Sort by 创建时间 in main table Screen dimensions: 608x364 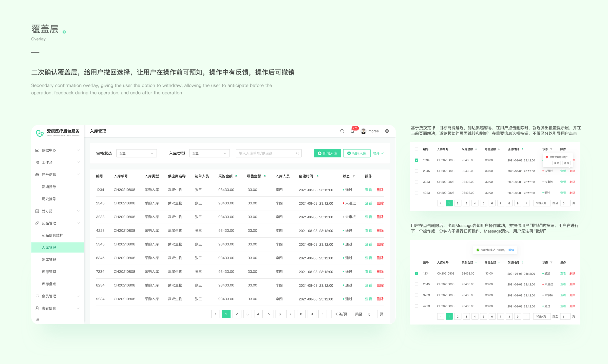pos(317,176)
